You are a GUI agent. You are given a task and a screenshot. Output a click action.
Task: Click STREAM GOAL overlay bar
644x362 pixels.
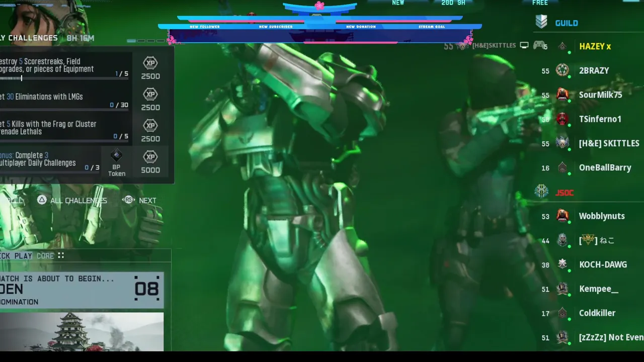432,27
